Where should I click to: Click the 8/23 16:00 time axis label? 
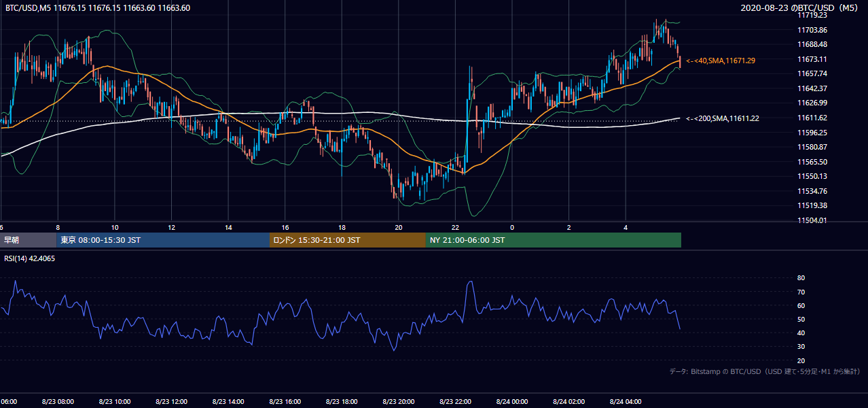click(285, 402)
